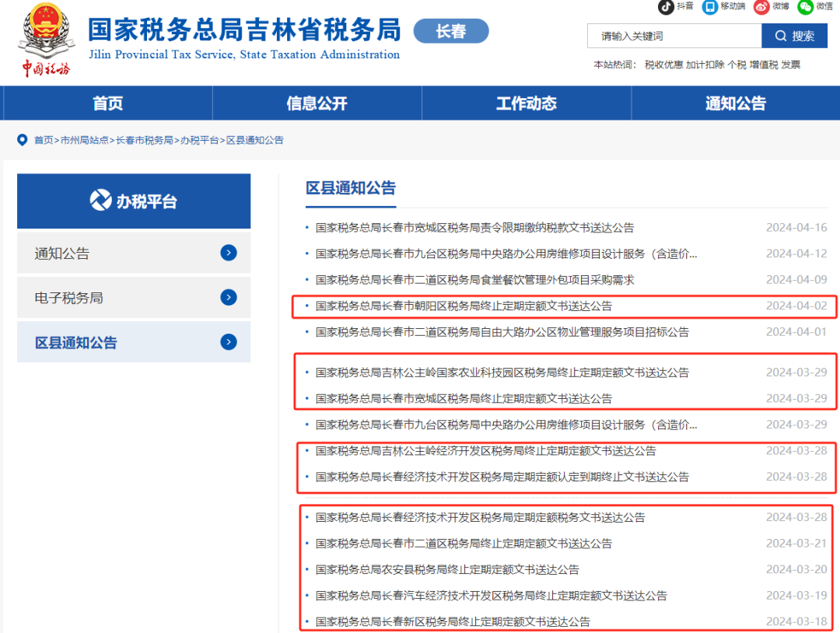The image size is (840, 633).
Task: Click the location pin breadcrumb icon
Action: click(22, 140)
